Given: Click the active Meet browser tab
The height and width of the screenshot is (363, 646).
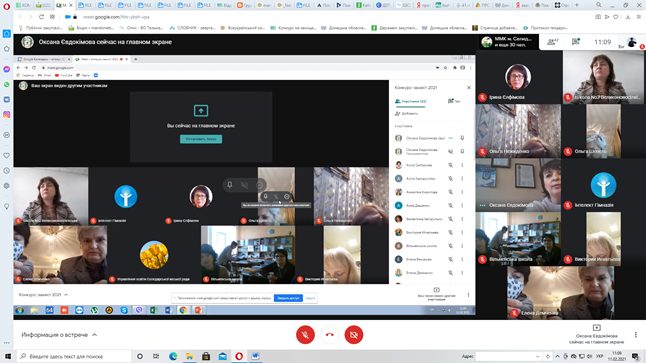Looking at the screenshot, I should coord(64,5).
